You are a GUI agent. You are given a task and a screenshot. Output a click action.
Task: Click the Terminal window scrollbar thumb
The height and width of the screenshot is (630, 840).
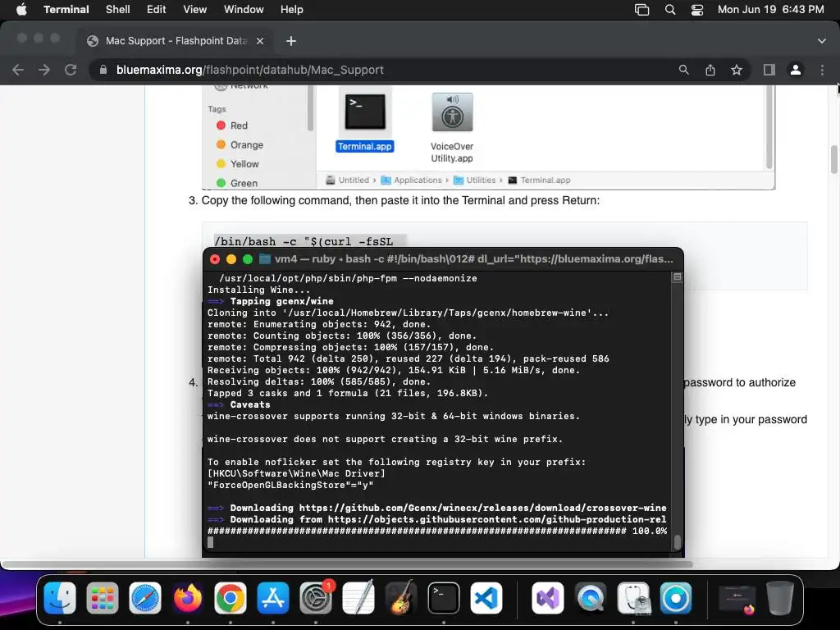point(677,541)
